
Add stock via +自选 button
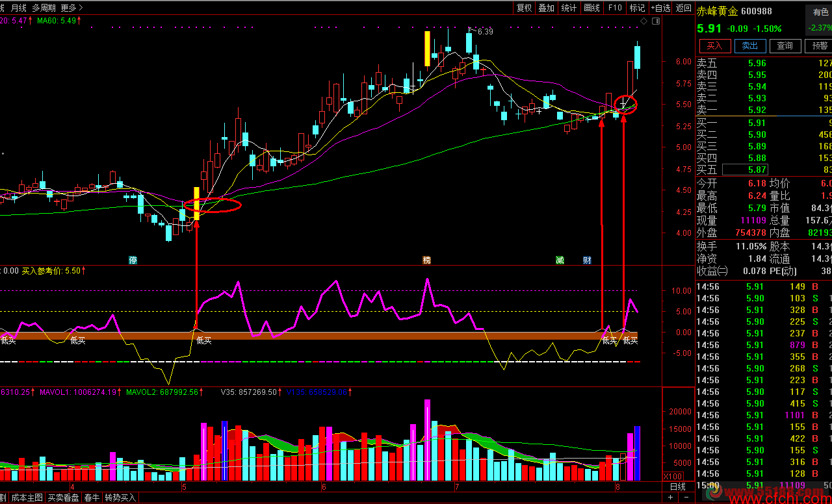(660, 8)
